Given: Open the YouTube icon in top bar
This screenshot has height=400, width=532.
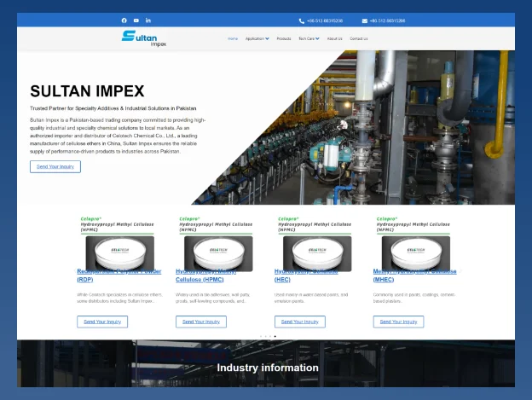Looking at the screenshot, I should point(136,20).
